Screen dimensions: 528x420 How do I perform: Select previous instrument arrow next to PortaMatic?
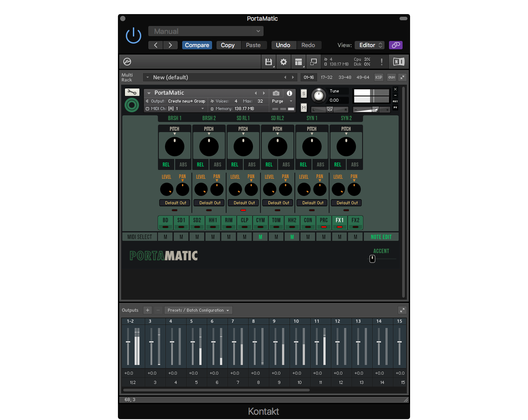(x=256, y=93)
